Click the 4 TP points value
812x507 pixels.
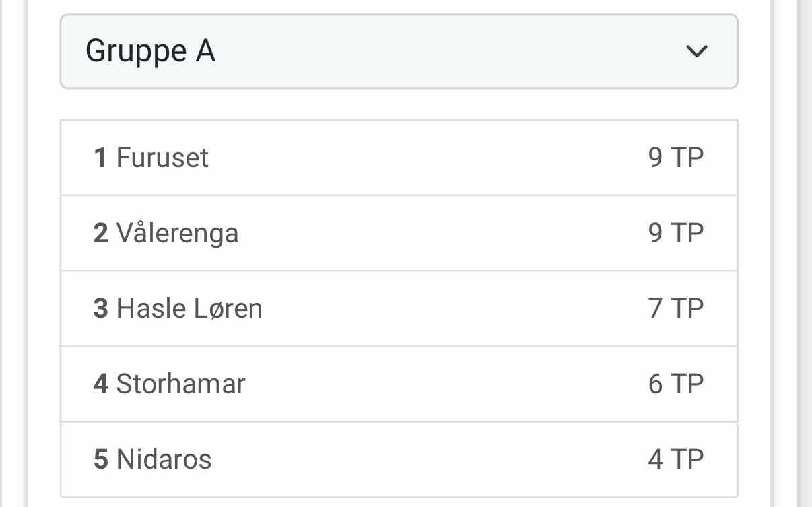pyautogui.click(x=675, y=459)
